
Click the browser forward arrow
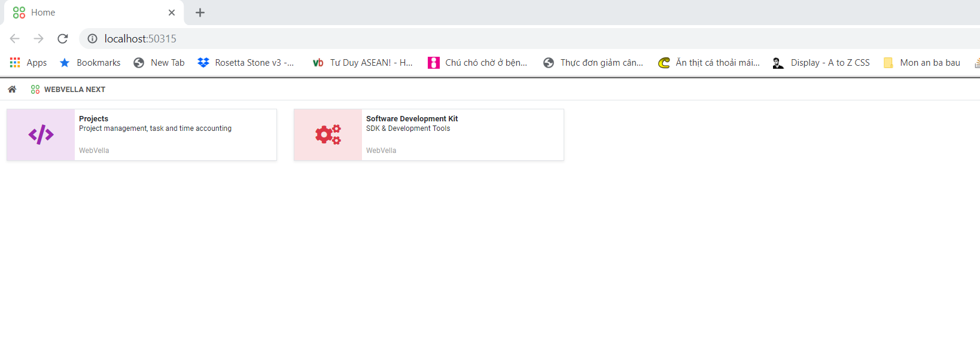tap(39, 39)
